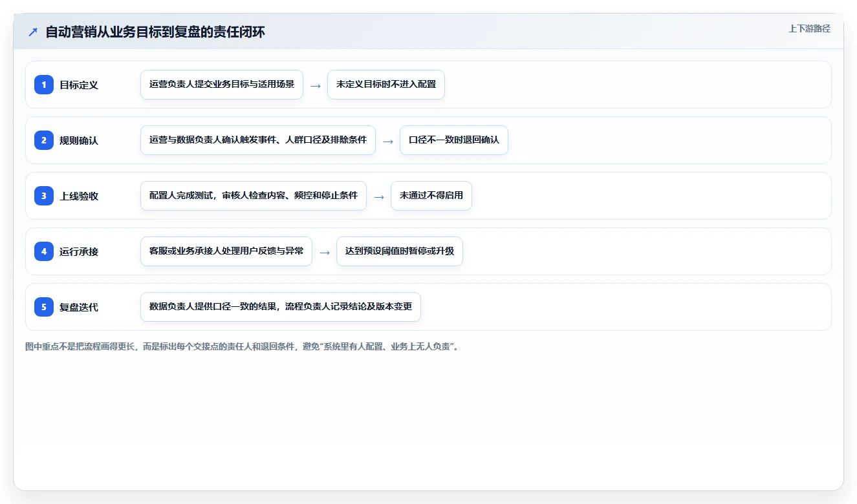Click the diagonal arrow icon beside the title
The width and height of the screenshot is (857, 504).
click(33, 32)
